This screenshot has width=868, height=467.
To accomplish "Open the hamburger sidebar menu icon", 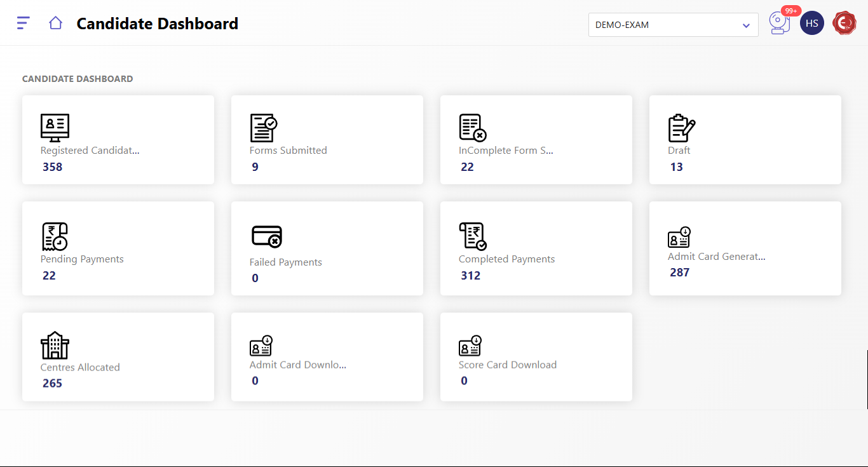I will click(24, 24).
